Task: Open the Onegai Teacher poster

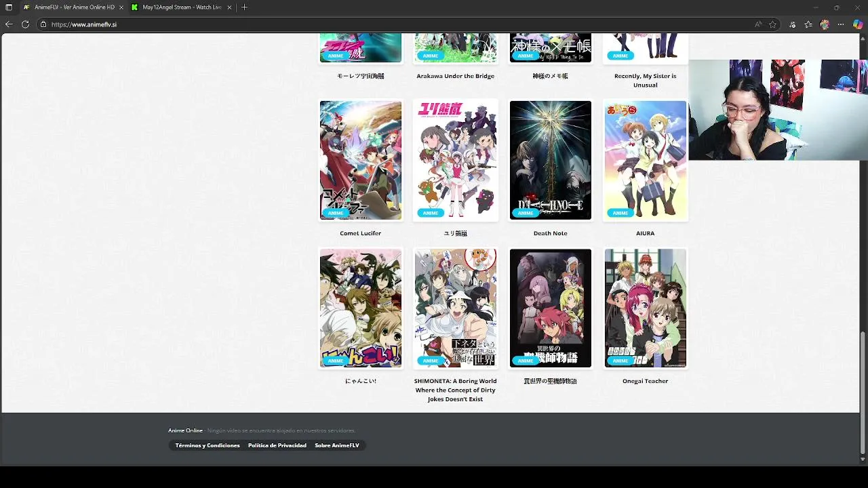Action: [646, 308]
